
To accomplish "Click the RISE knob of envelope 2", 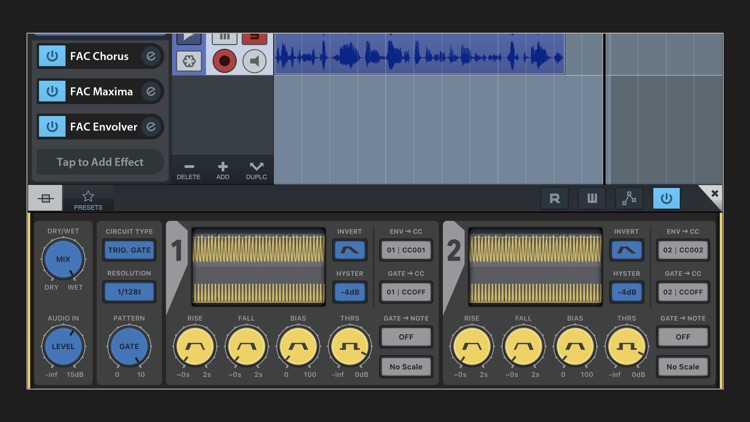I will pyautogui.click(x=472, y=346).
